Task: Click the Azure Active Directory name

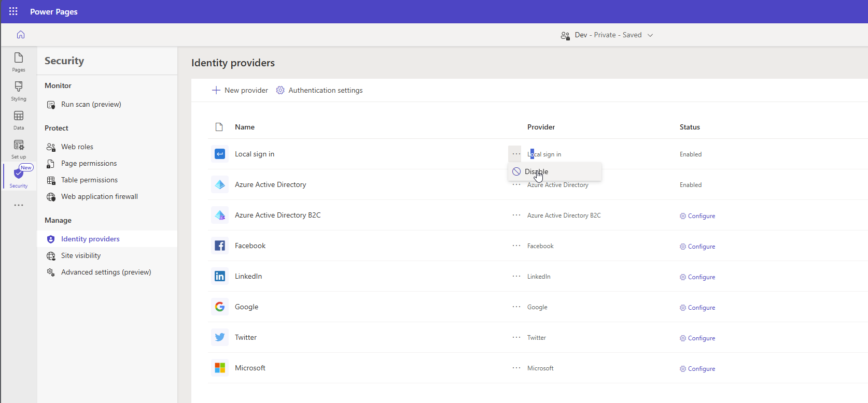Action: [x=271, y=184]
